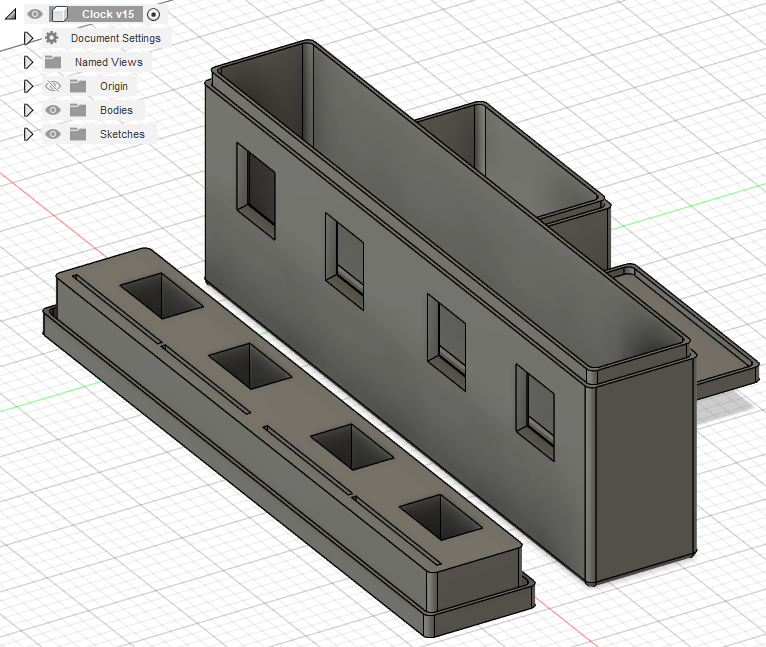Click the Document Settings gear icon
766x647 pixels.
pyautogui.click(x=52, y=38)
